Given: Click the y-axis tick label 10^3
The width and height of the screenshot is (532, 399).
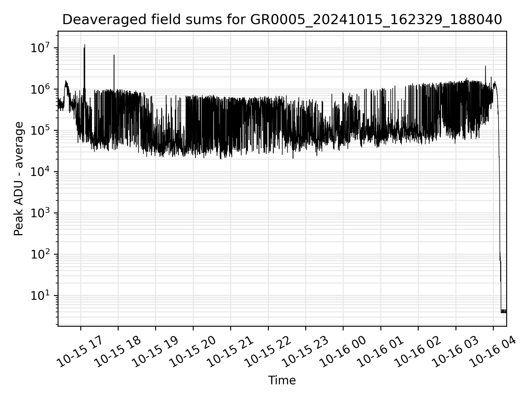Looking at the screenshot, I should point(40,213).
